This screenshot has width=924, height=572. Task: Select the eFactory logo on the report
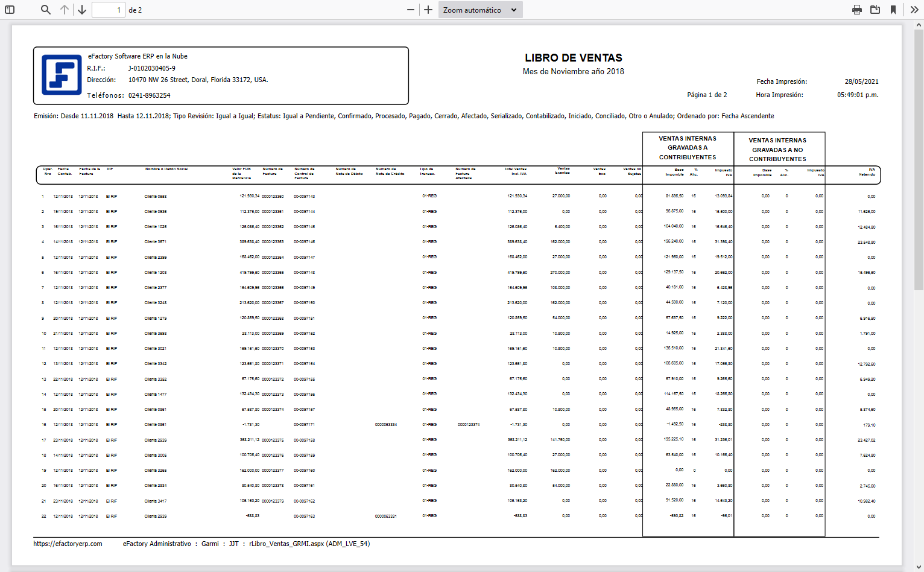[61, 75]
